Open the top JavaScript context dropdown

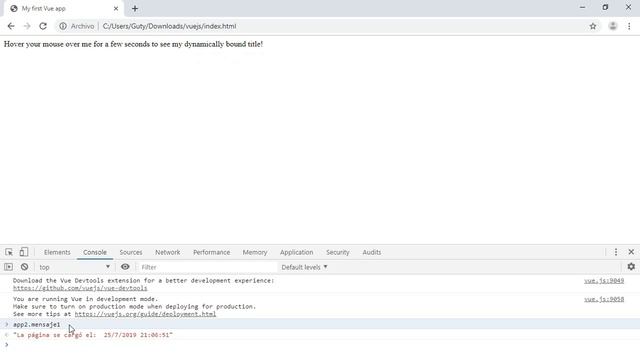(x=74, y=267)
